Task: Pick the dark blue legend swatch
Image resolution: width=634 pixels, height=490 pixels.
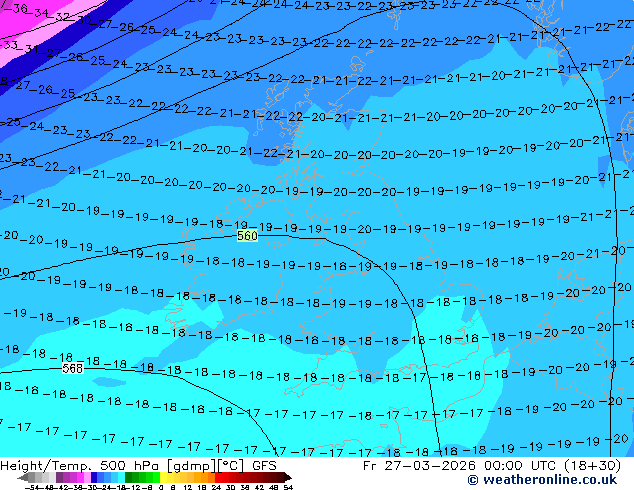Action: point(94,477)
